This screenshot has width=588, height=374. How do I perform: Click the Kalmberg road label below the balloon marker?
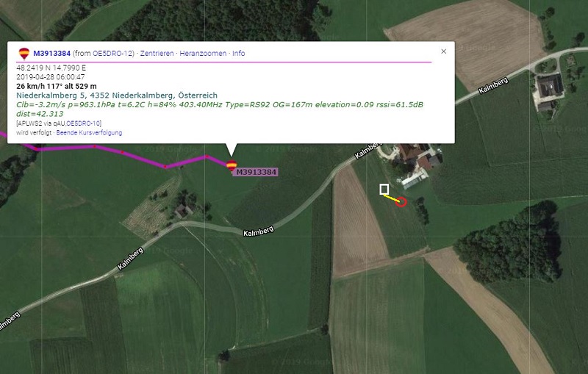coord(259,231)
